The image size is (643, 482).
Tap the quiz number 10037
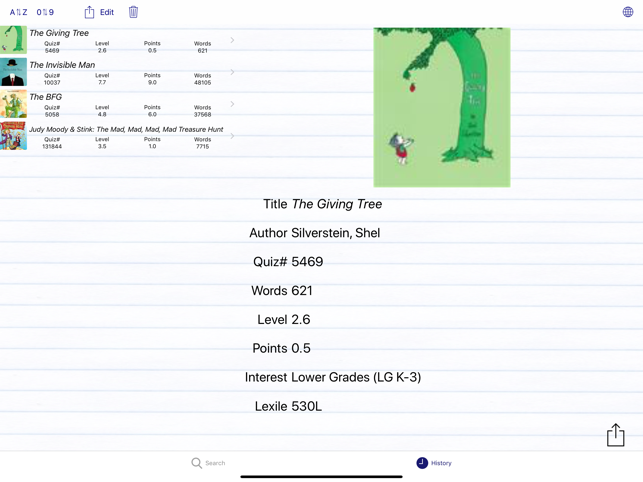[x=52, y=82]
